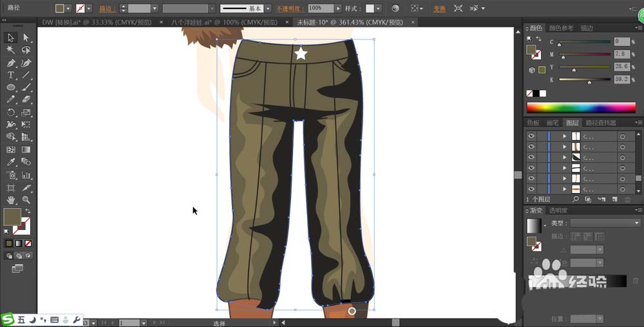Select the Gradient tool in toolbox
This screenshot has width=644, height=327.
tap(26, 150)
